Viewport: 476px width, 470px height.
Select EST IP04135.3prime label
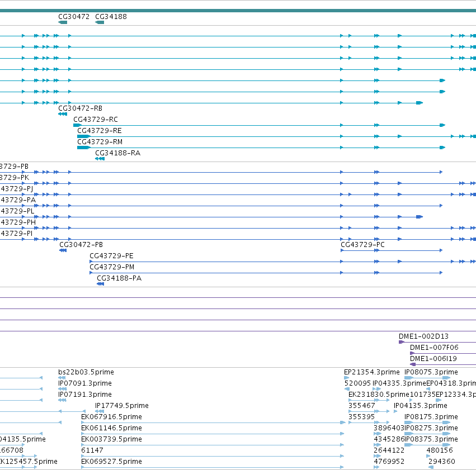[421, 406]
